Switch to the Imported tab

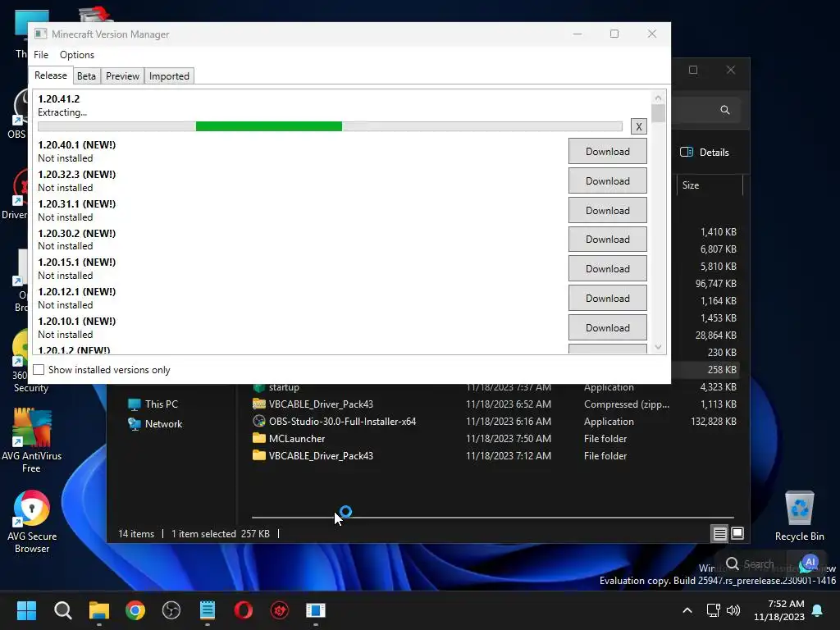pyautogui.click(x=169, y=76)
